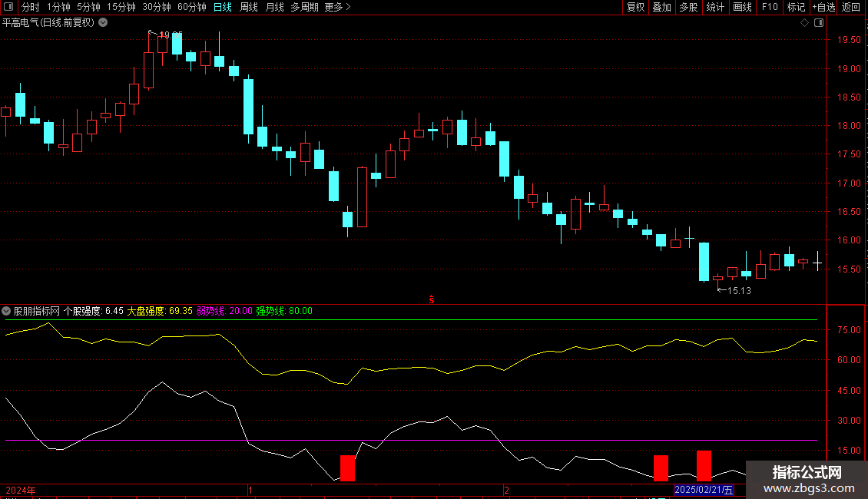Toggle 多股 multi-stock view

pos(688,7)
